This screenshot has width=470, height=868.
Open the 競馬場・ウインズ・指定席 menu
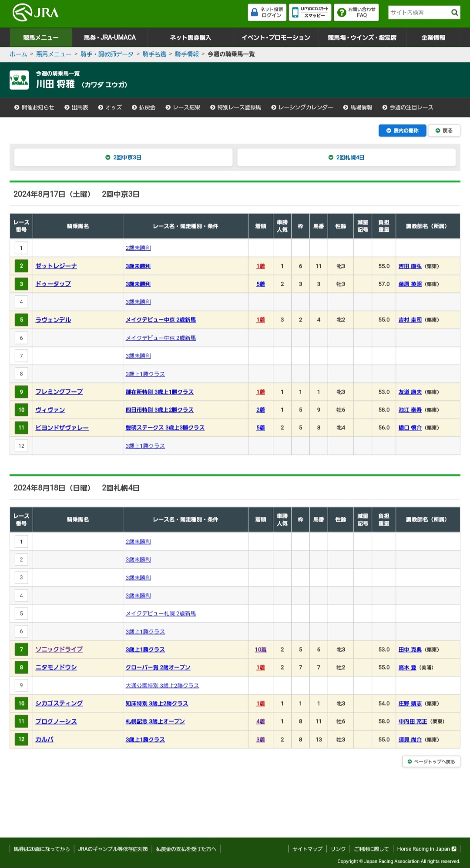(x=362, y=37)
